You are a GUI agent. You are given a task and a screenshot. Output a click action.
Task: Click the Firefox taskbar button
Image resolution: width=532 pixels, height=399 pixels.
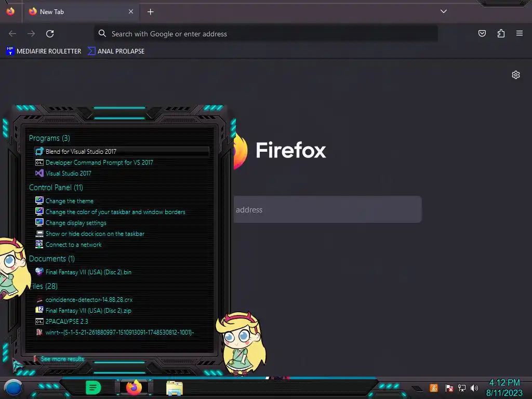click(134, 388)
